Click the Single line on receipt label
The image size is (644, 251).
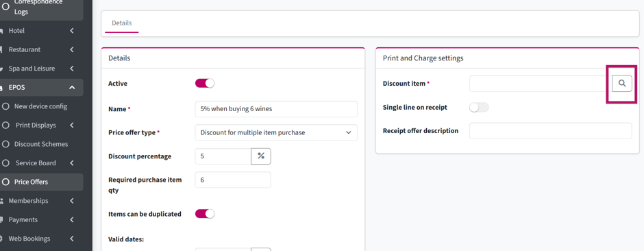[x=414, y=107]
